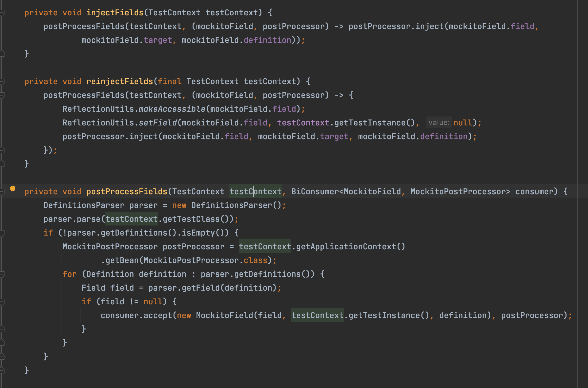
Task: Click the value: parameter inlay hint
Action: [x=439, y=123]
